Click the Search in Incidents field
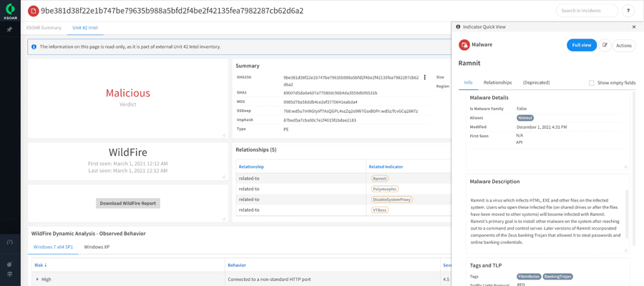This screenshot has width=644, height=286. pos(587,11)
